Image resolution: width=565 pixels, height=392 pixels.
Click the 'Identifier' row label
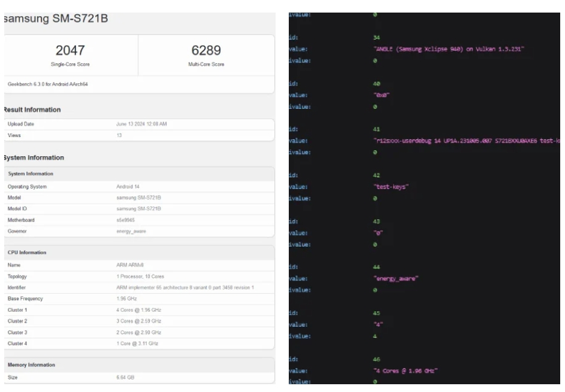[x=17, y=288]
